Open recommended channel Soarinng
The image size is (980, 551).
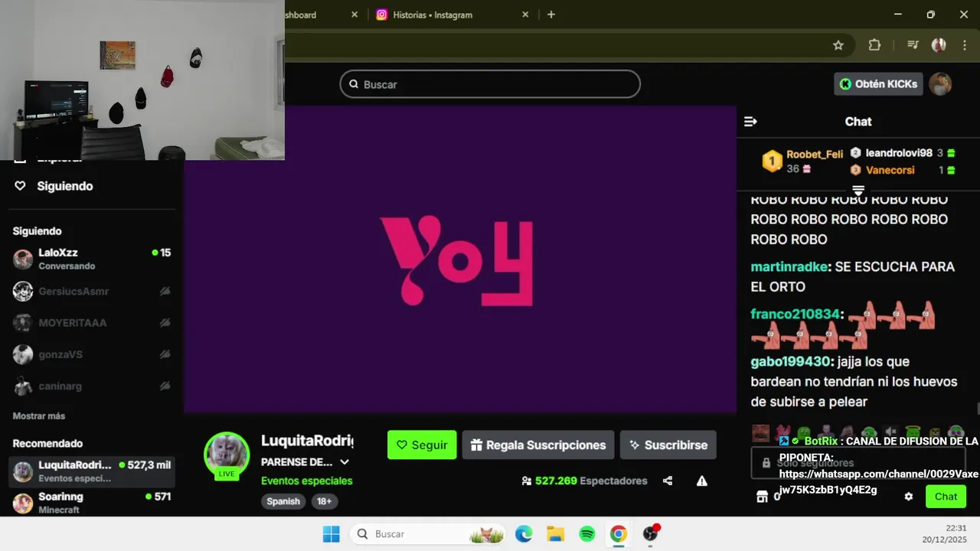[92, 503]
